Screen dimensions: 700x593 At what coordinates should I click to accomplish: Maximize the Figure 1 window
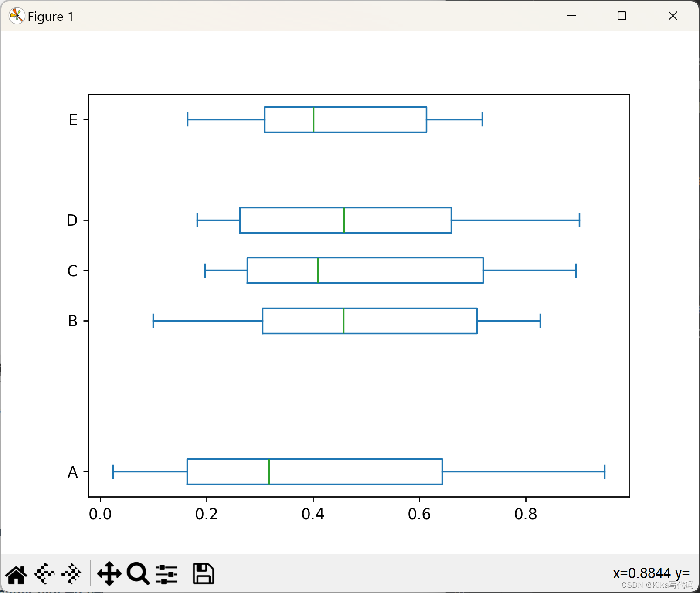coord(622,16)
